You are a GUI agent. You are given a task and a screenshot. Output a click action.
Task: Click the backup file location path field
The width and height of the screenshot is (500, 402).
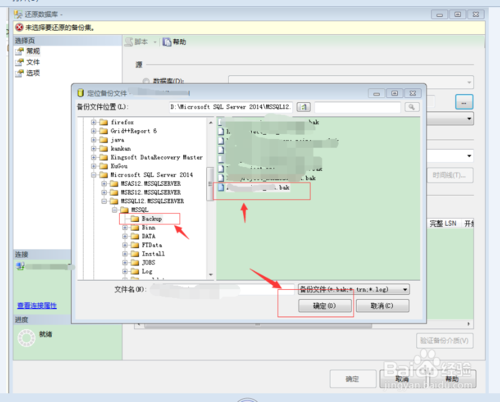231,107
